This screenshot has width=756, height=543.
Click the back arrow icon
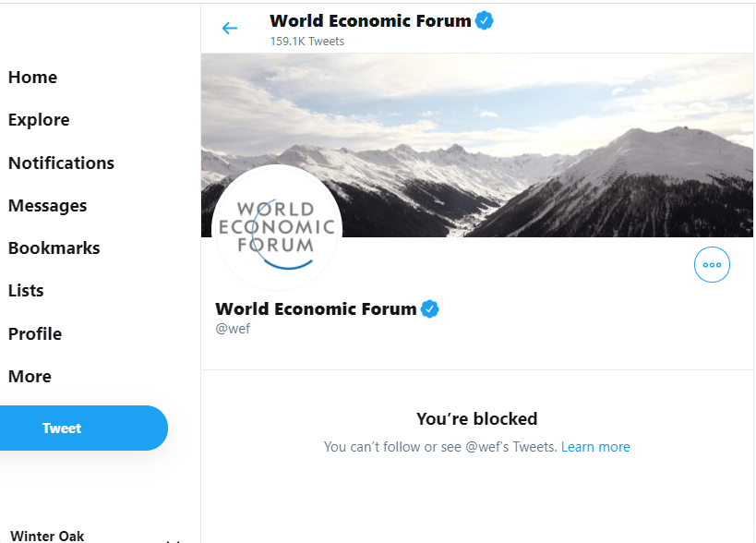[230, 29]
